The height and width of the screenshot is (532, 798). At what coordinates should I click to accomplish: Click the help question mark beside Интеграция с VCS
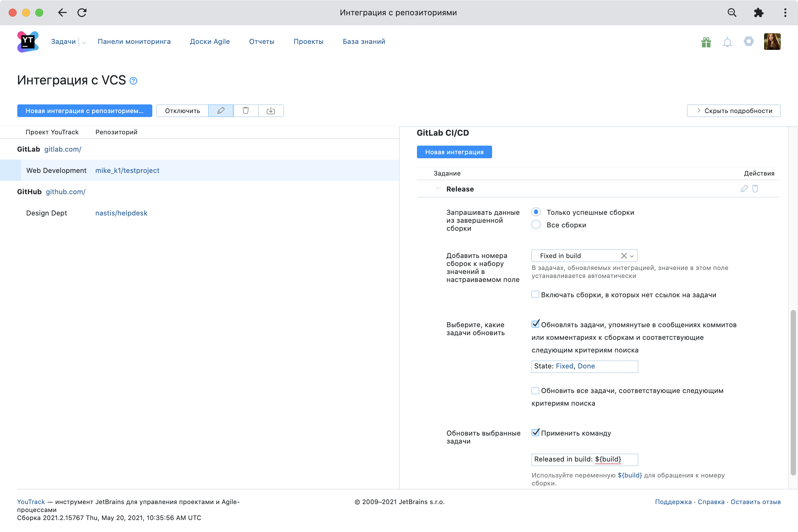[x=133, y=81]
